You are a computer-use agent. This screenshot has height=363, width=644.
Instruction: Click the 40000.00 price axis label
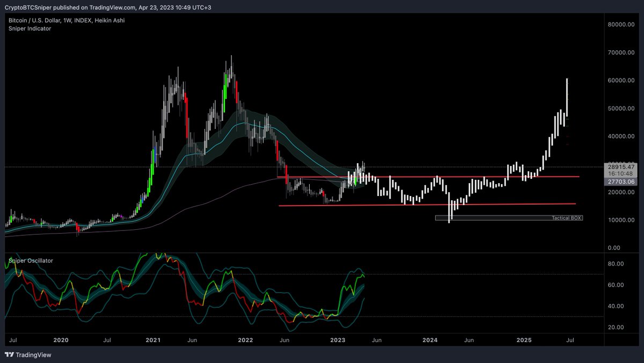[621, 136]
